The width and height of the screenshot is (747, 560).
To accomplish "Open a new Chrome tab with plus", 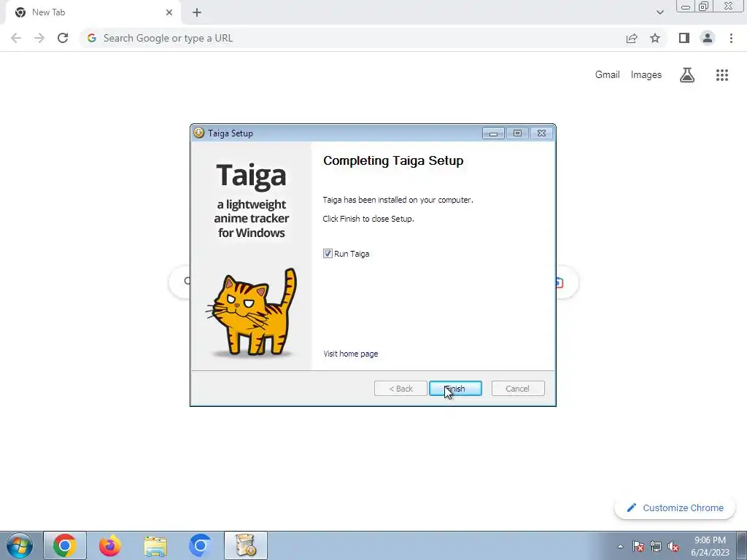I will (x=197, y=12).
